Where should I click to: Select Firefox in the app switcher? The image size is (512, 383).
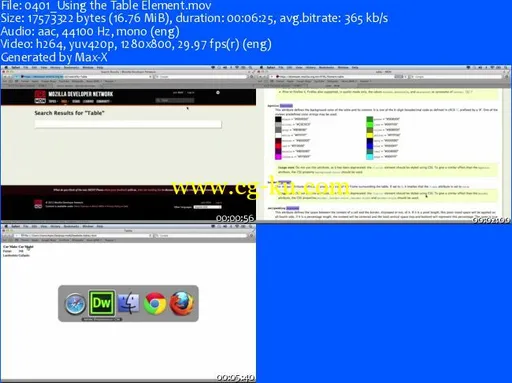point(182,303)
